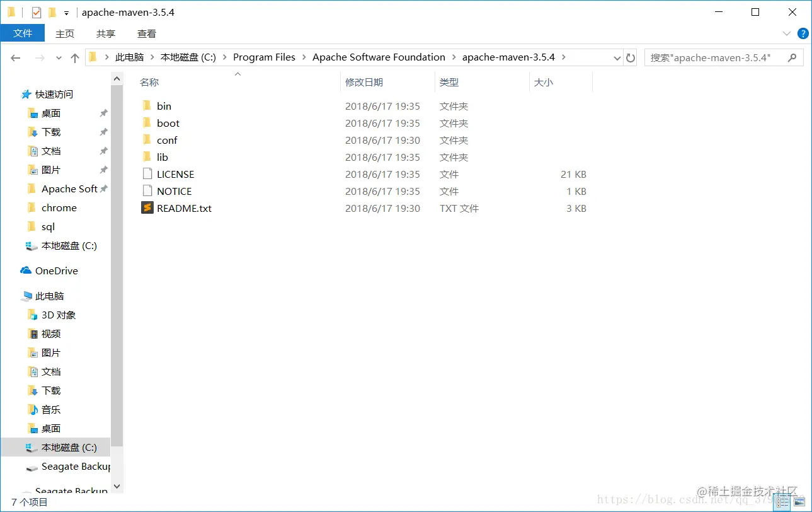
Task: Select NOTICE file name
Action: tap(174, 191)
